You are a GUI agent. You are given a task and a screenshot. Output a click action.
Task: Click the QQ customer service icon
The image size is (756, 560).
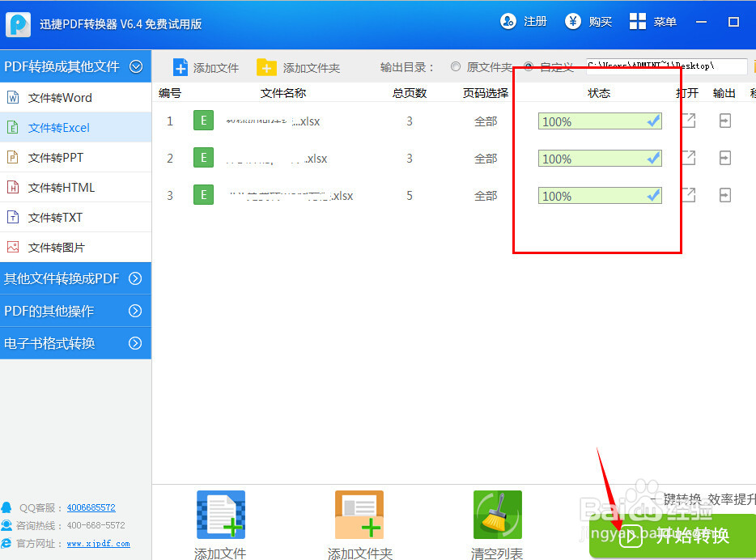6,507
